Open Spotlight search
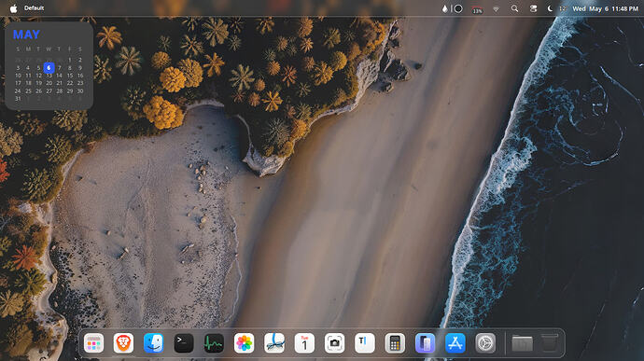This screenshot has height=361, width=644. (x=514, y=8)
